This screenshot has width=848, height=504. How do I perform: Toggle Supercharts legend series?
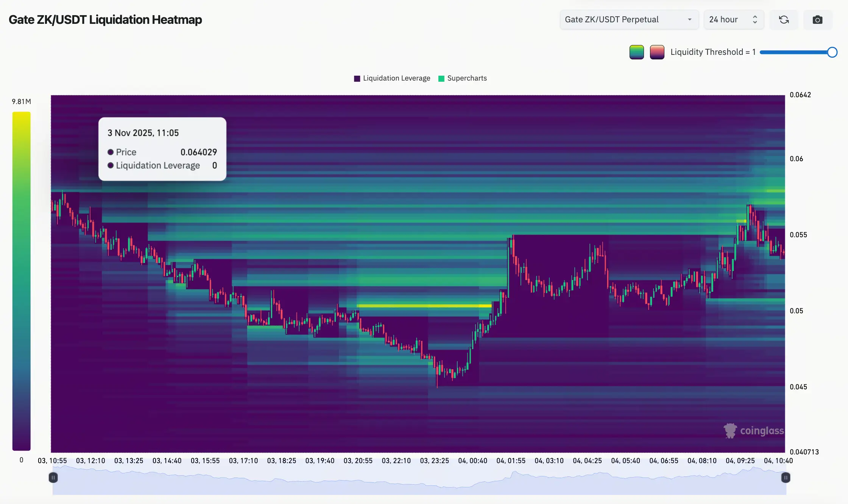[463, 78]
